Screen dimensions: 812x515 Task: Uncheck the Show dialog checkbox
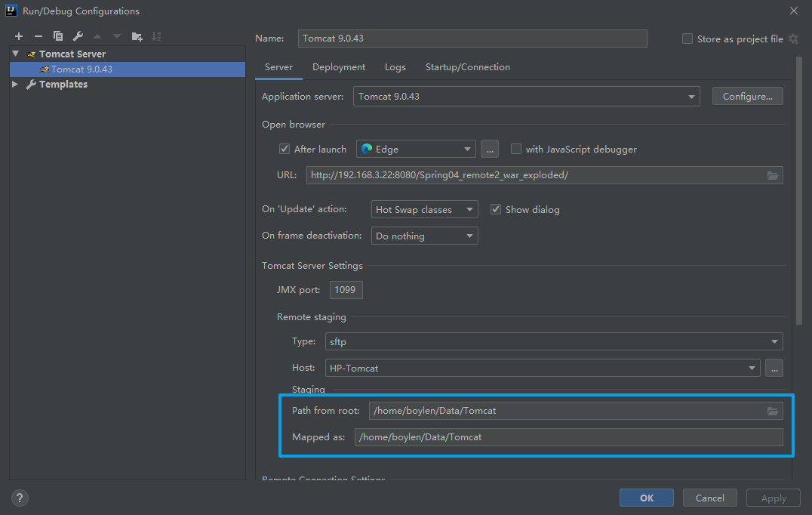[496, 209]
